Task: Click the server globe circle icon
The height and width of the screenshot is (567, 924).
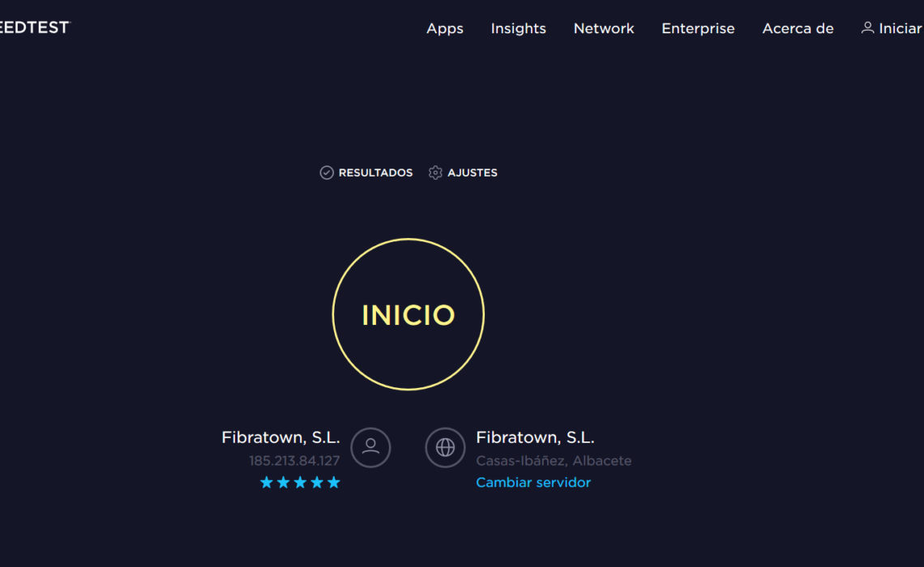Action: (x=445, y=447)
